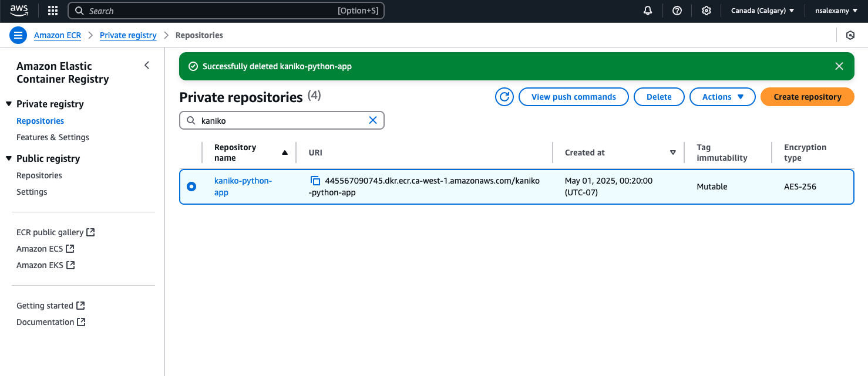868x376 pixels.
Task: Clear the kaniko search filter
Action: coord(373,120)
